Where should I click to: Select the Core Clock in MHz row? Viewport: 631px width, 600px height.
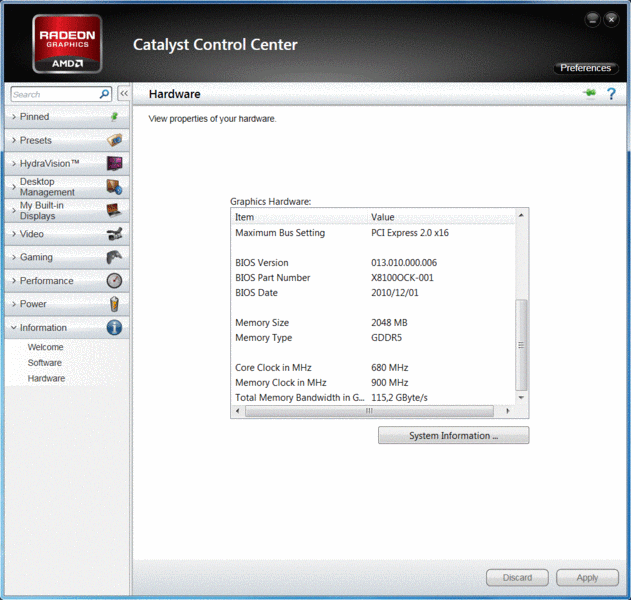(x=373, y=367)
